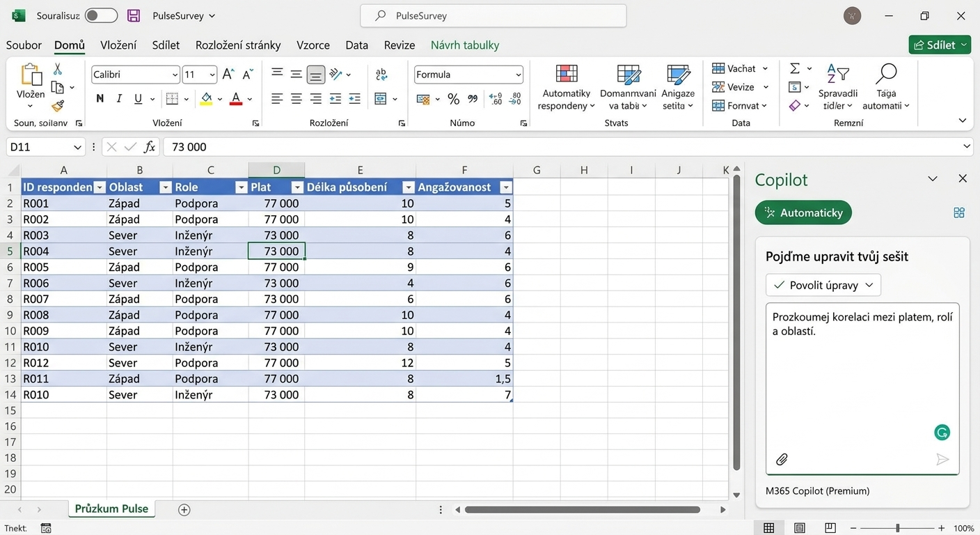
Task: Send the Copilot prompt
Action: (942, 459)
